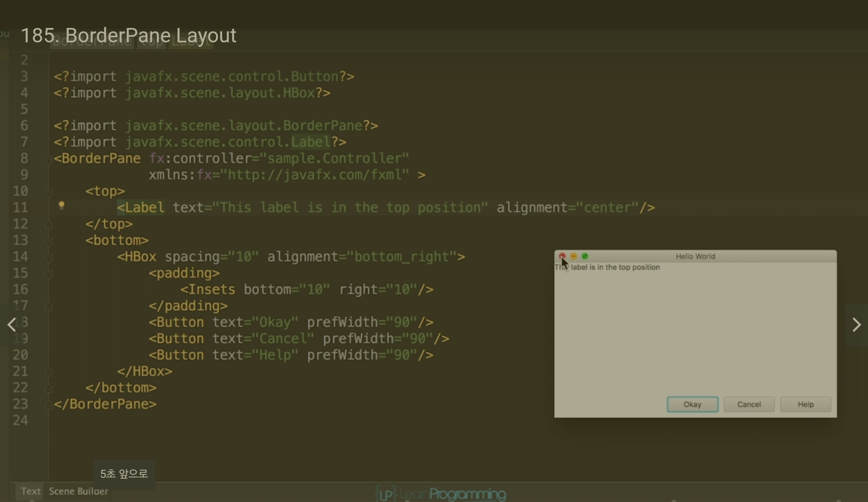This screenshot has height=502, width=868.
Task: Click the Hello World window title bar
Action: 695,256
